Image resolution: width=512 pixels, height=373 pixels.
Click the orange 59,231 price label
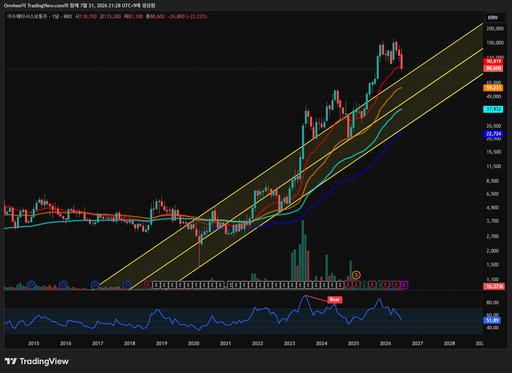click(493, 88)
